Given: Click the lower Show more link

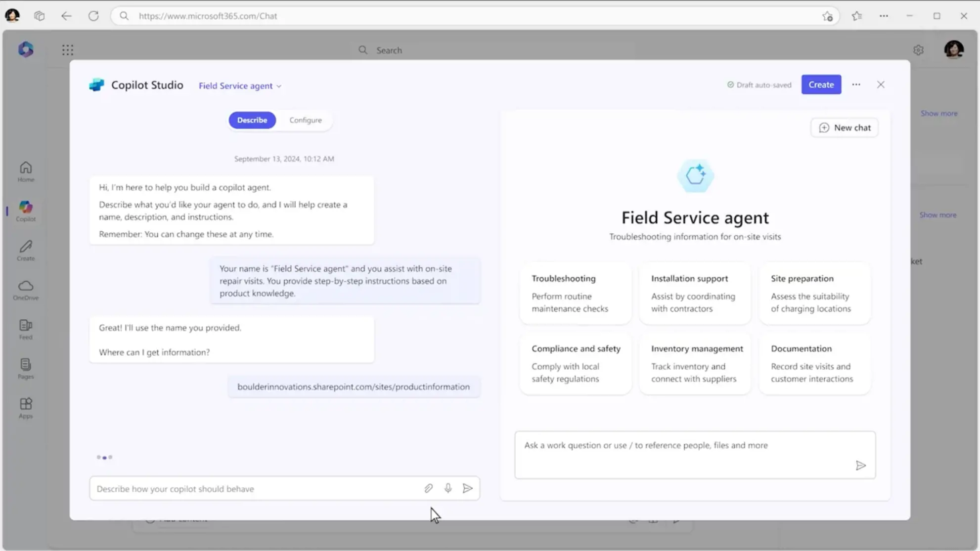Looking at the screenshot, I should 937,215.
